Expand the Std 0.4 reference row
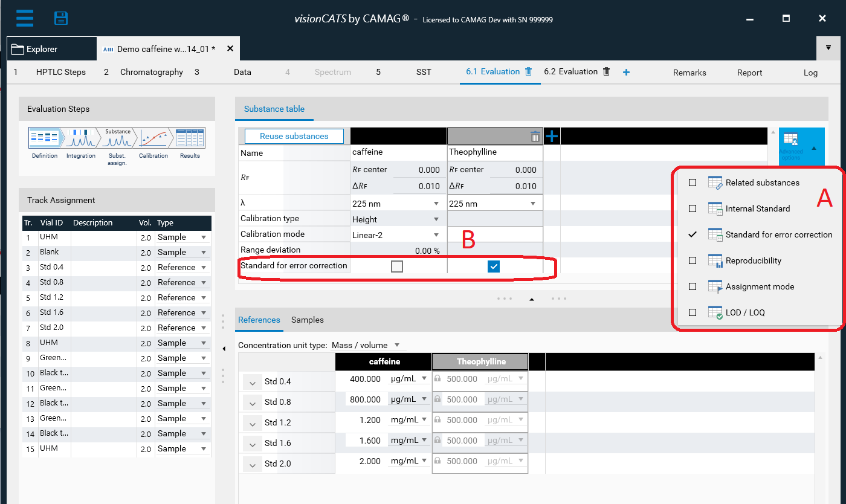The image size is (846, 504). [x=253, y=382]
